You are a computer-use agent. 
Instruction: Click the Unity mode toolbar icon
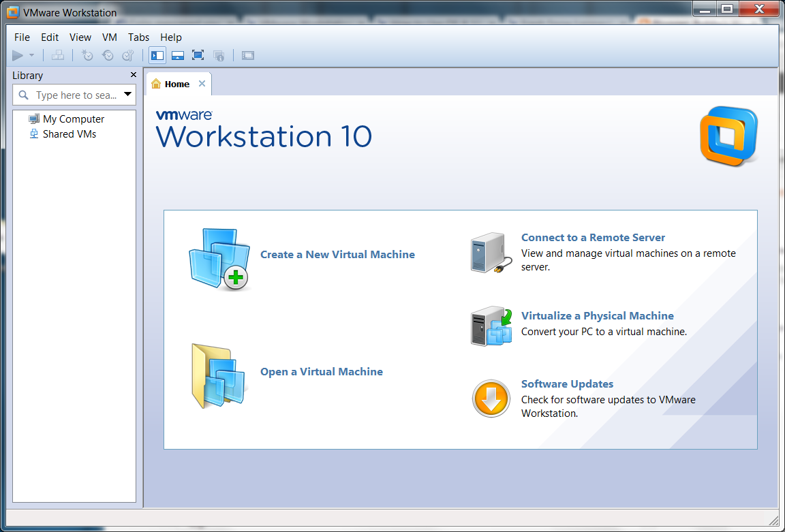(x=219, y=56)
